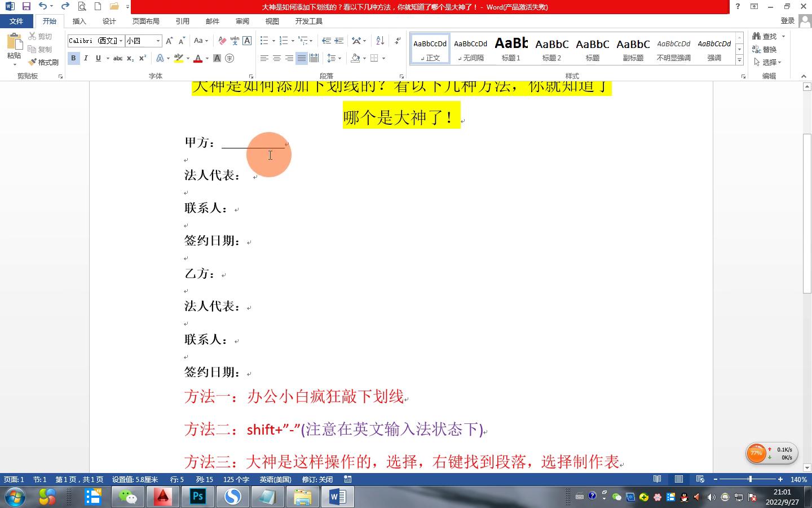The image size is (812, 508).
Task: Center-align the paragraph text
Action: (277, 58)
